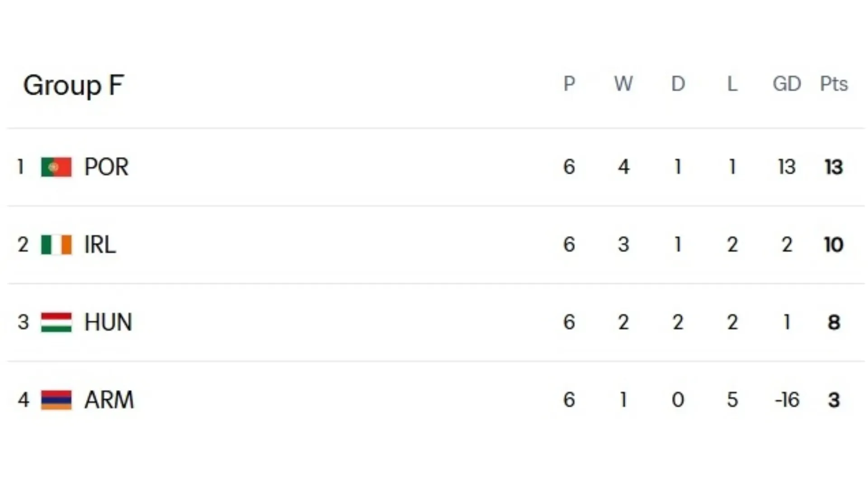This screenshot has width=868, height=488.
Task: Click the Pts column header
Action: pyautogui.click(x=834, y=84)
